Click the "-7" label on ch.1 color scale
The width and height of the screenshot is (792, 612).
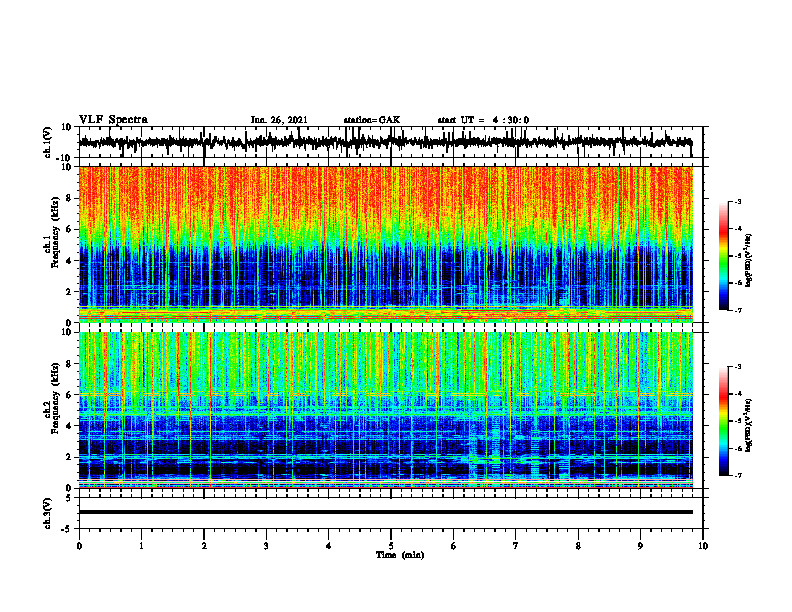(x=738, y=310)
